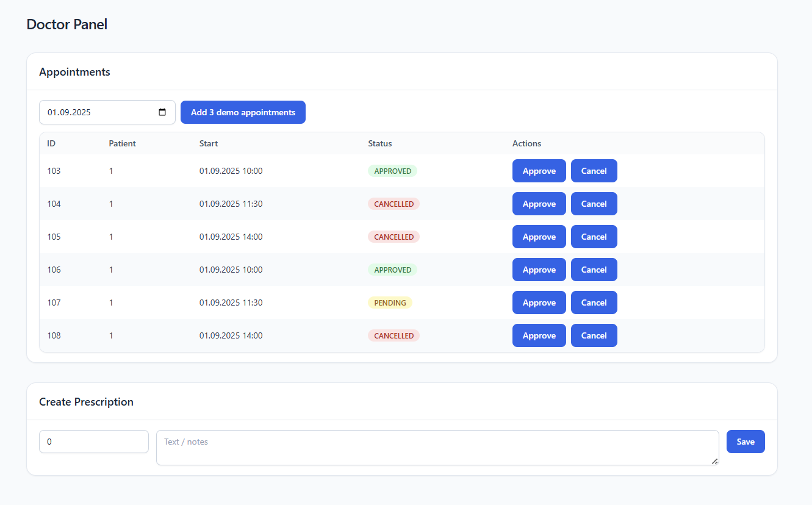This screenshot has height=505, width=812.
Task: Select the ID cell 108
Action: (54, 335)
